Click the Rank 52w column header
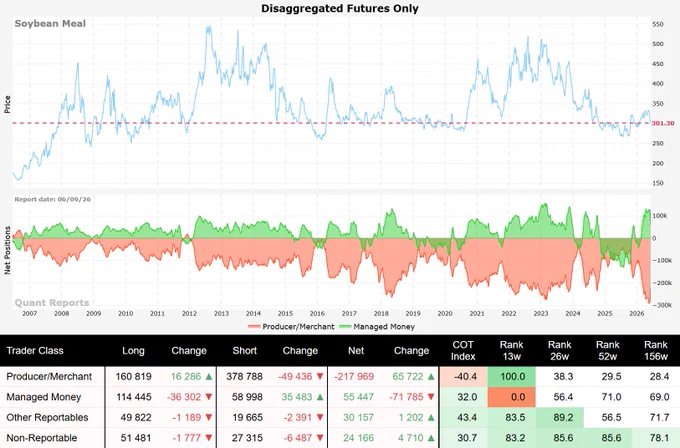Image resolution: width=680 pixels, height=448 pixels. 608,350
